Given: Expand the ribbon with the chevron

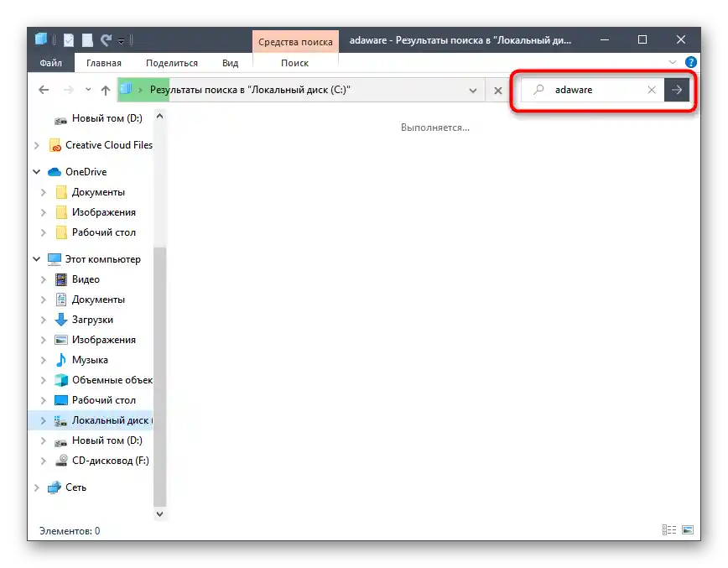Looking at the screenshot, I should [x=673, y=62].
